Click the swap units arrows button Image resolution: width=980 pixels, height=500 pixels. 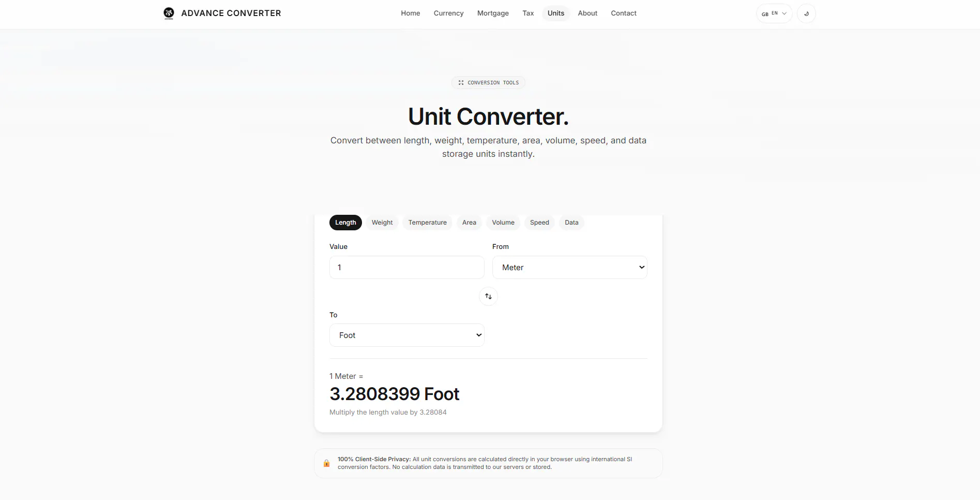488,296
